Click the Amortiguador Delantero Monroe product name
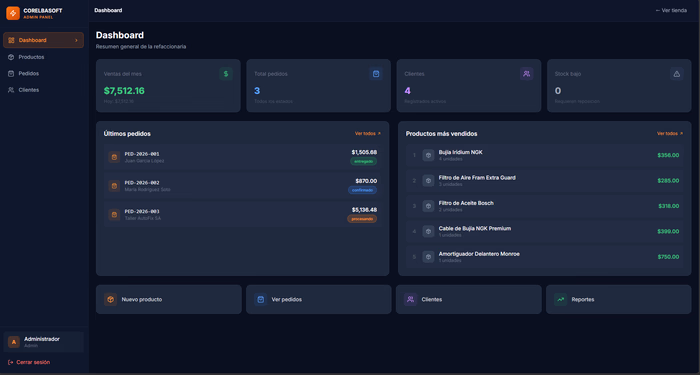Viewport: 700px width, 375px height. click(479, 254)
